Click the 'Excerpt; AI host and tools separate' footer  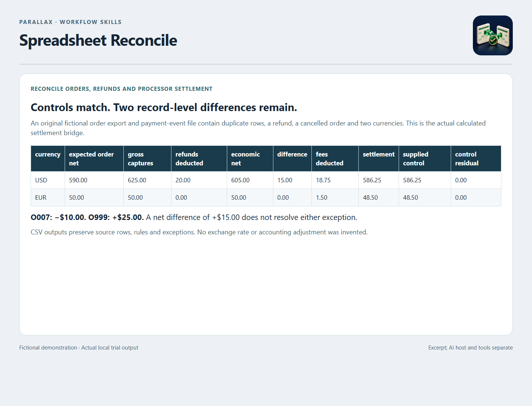point(470,348)
